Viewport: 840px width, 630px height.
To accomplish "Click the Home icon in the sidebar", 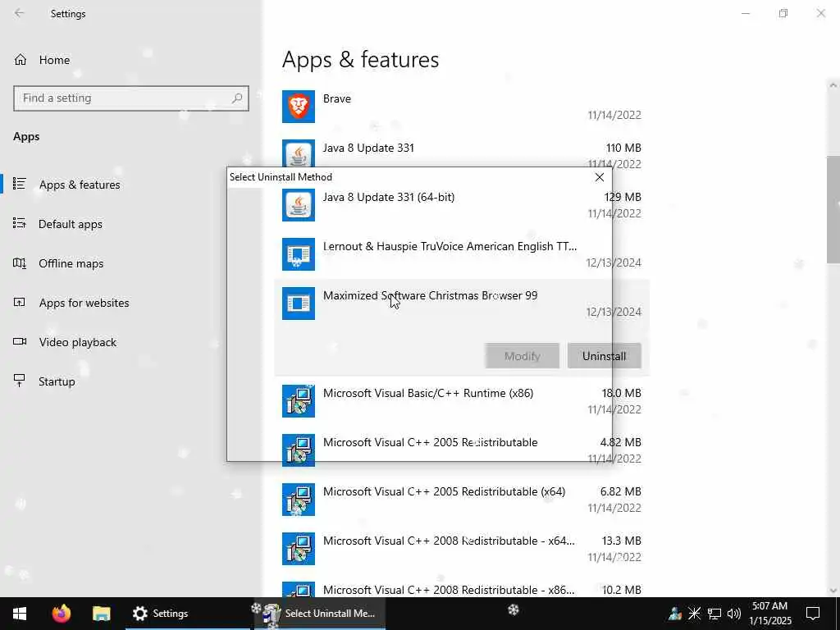I will click(x=21, y=59).
